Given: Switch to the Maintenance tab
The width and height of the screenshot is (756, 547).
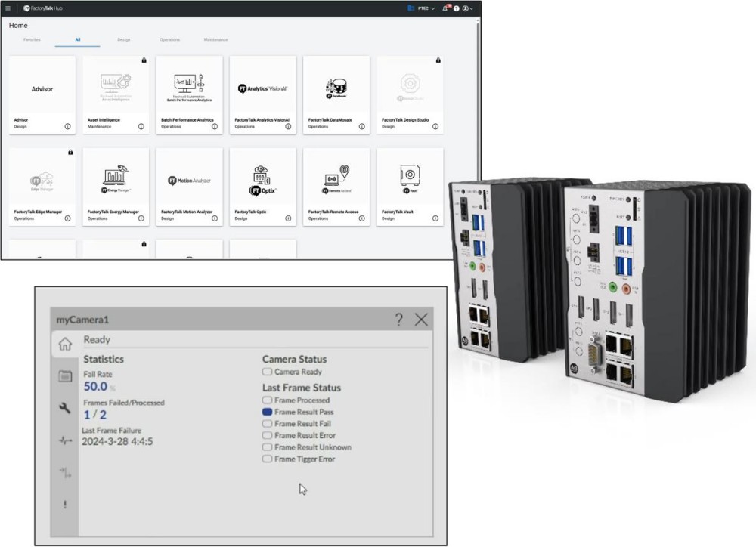Looking at the screenshot, I should click(x=215, y=39).
